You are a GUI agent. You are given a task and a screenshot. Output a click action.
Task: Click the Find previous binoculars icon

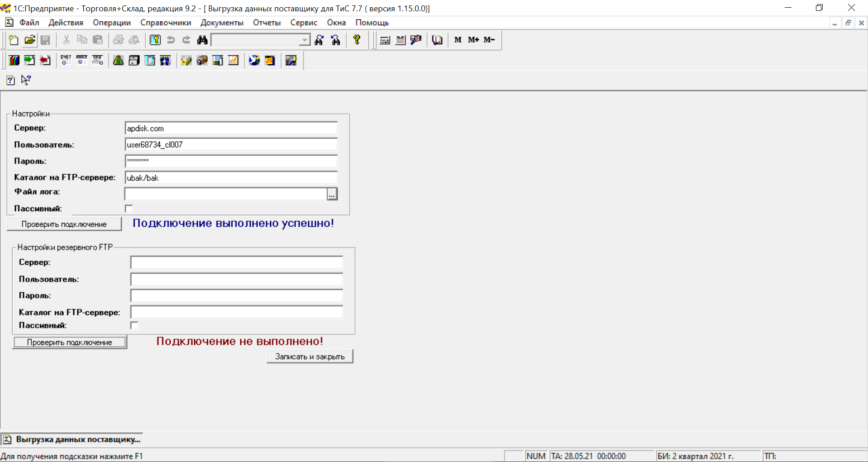click(x=336, y=40)
